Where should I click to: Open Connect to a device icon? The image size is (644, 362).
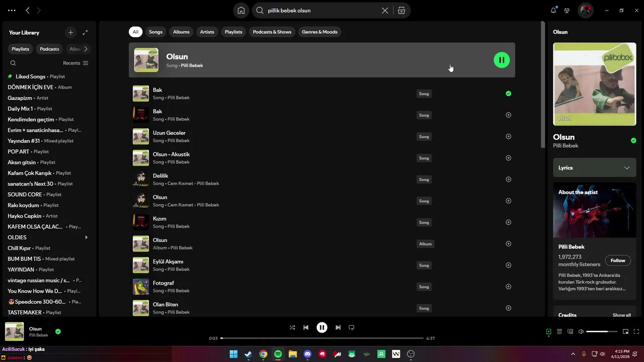tap(570, 331)
